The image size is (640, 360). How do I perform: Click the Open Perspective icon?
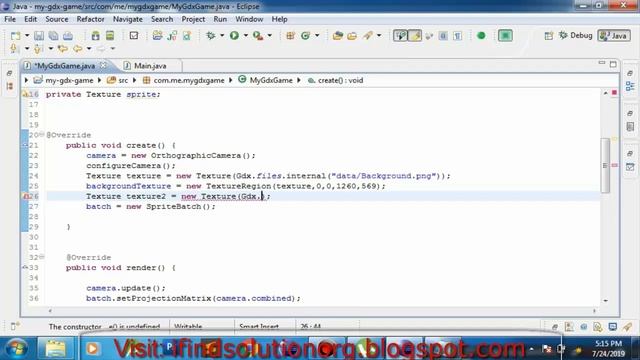tap(549, 36)
